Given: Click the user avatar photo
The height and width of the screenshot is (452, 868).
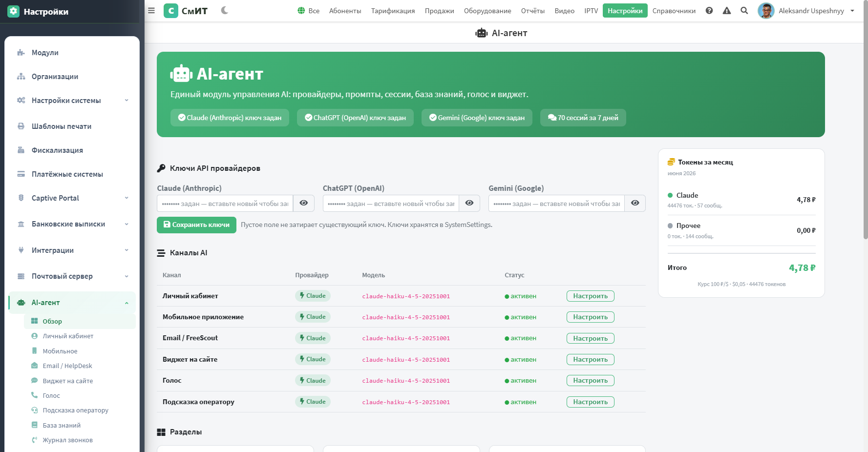Looking at the screenshot, I should (x=766, y=11).
